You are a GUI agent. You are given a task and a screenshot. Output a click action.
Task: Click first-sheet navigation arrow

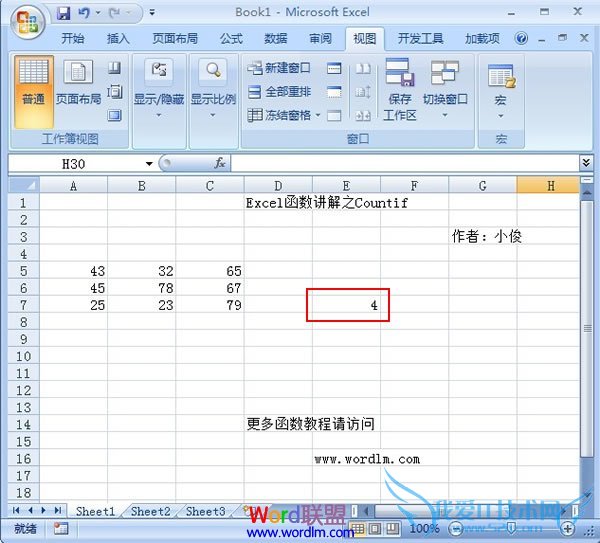16,510
